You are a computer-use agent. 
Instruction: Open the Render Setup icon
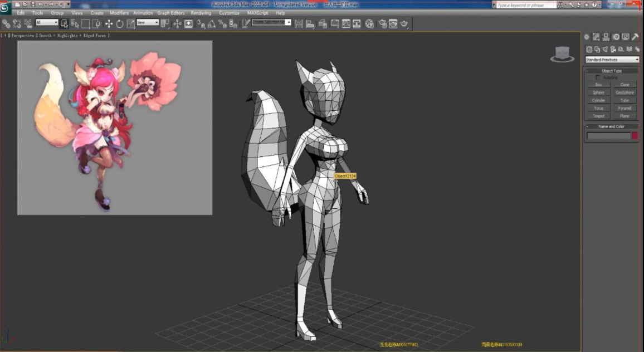(382, 23)
